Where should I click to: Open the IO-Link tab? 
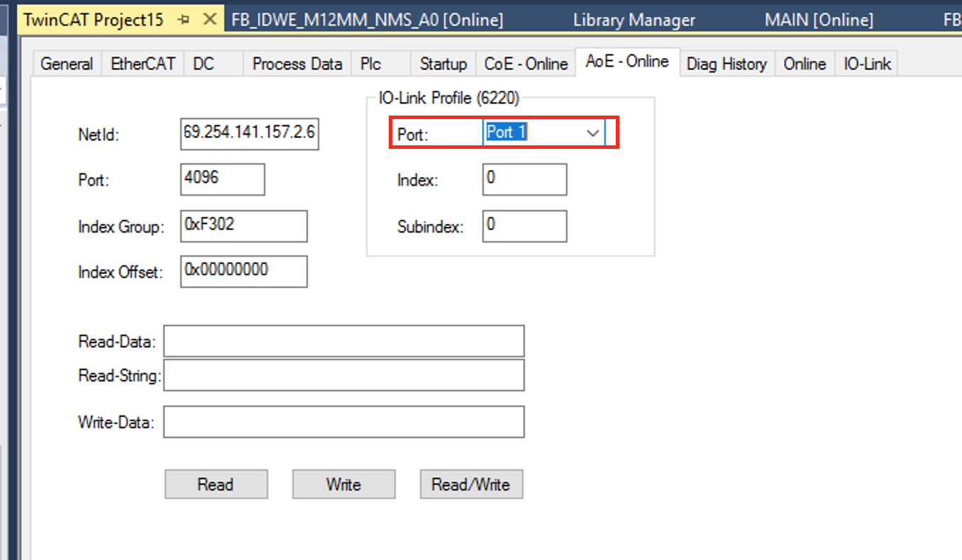[x=867, y=64]
